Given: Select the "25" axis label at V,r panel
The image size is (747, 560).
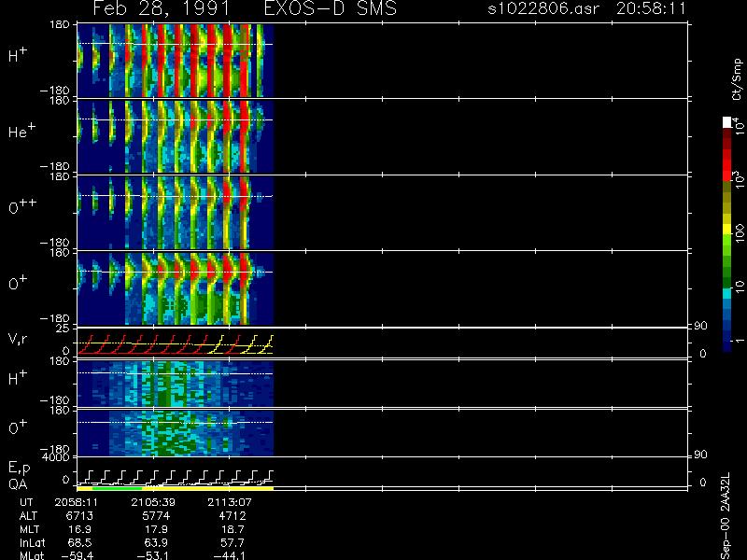Looking at the screenshot, I should (x=64, y=329).
